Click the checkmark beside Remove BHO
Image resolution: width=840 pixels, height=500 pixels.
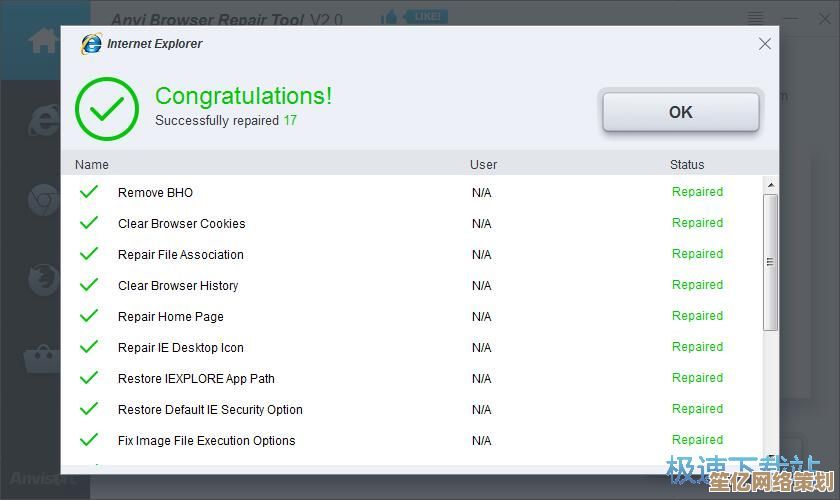coord(89,192)
